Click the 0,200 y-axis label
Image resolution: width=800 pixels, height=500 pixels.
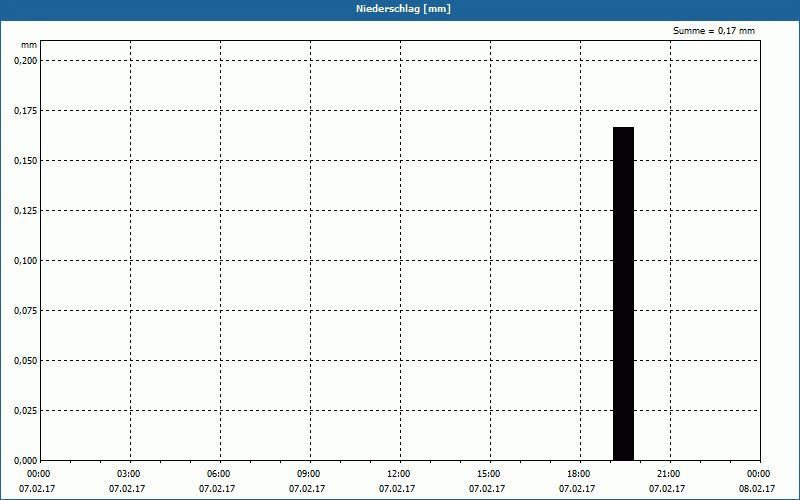click(x=26, y=61)
